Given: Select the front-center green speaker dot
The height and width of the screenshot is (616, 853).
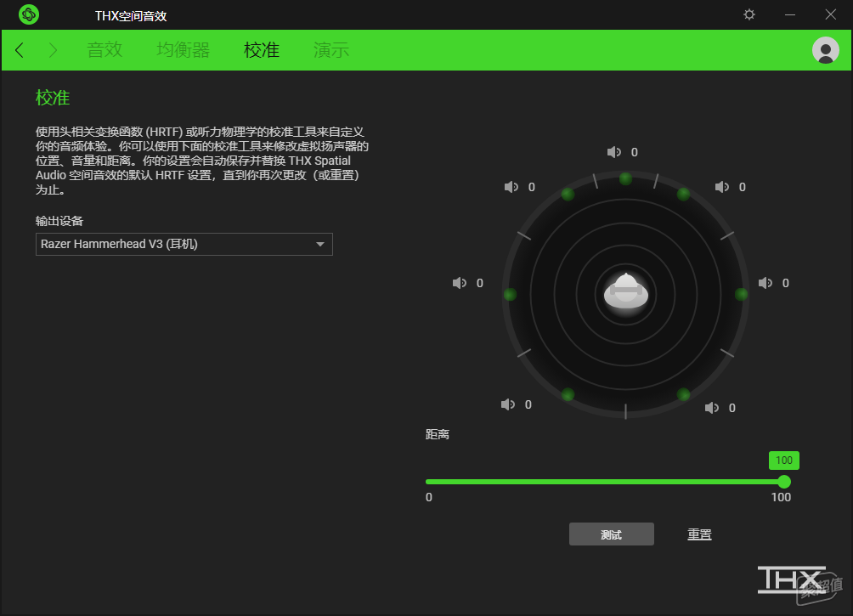Looking at the screenshot, I should click(x=625, y=178).
